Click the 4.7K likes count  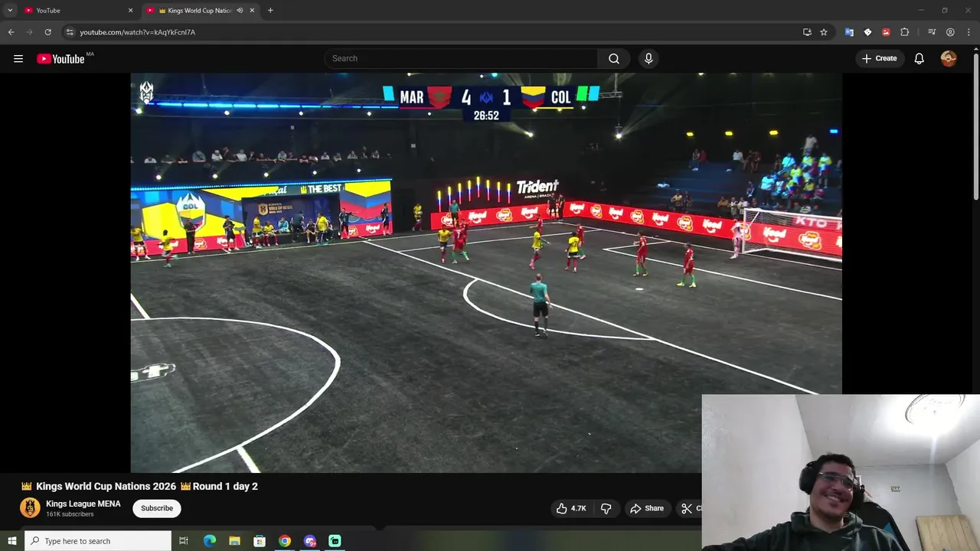pyautogui.click(x=578, y=508)
